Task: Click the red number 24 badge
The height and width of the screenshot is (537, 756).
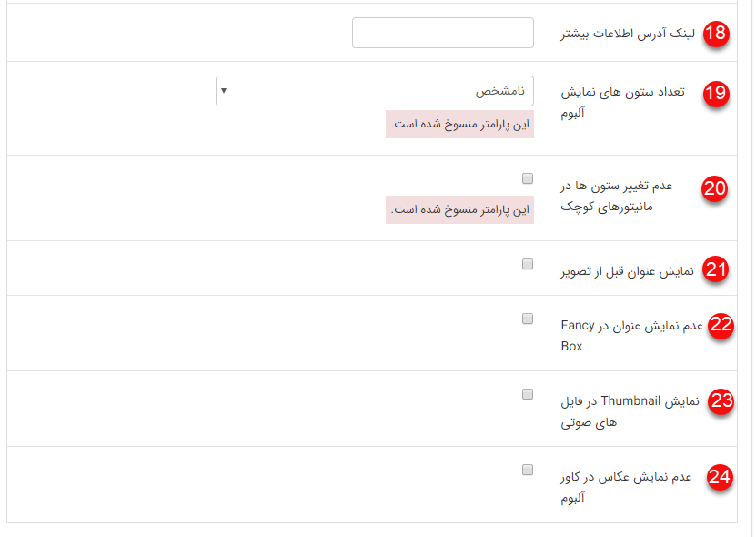Action: 720,478
